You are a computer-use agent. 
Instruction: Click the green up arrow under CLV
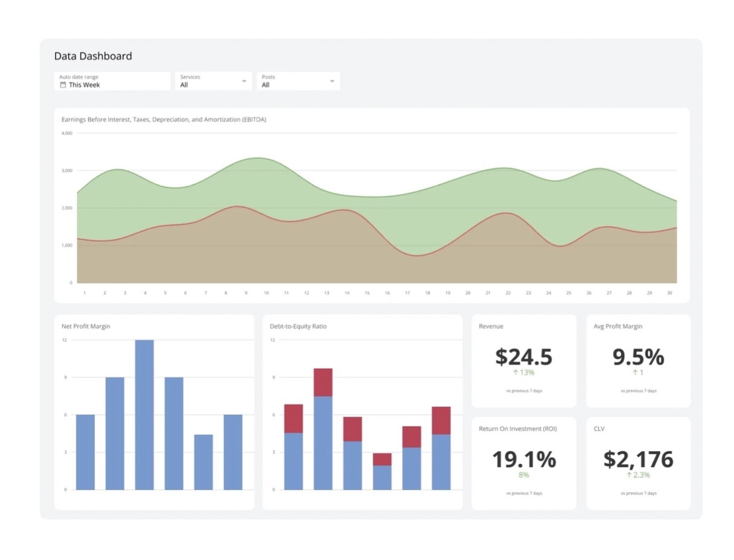629,475
